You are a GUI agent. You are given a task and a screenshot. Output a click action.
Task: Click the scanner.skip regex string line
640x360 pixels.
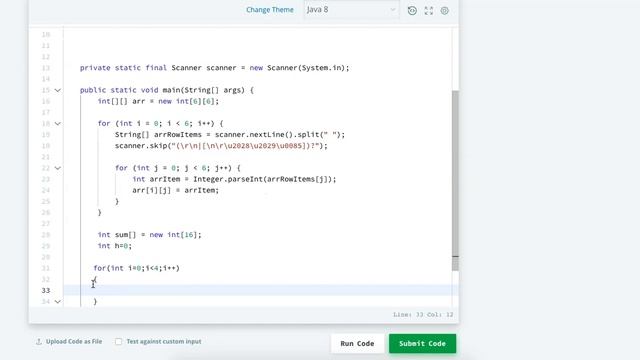tap(221, 146)
